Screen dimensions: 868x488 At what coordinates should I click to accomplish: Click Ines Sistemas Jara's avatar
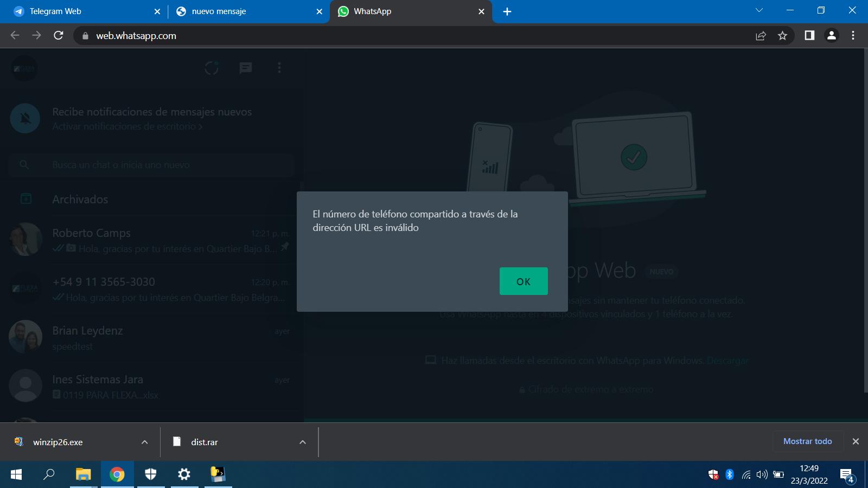tap(25, 386)
